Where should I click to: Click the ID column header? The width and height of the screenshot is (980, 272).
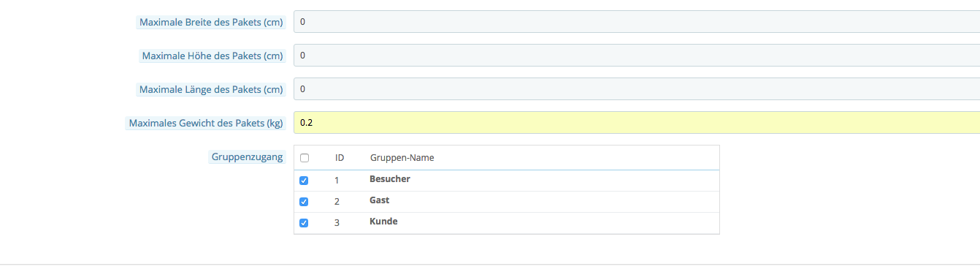tap(340, 158)
